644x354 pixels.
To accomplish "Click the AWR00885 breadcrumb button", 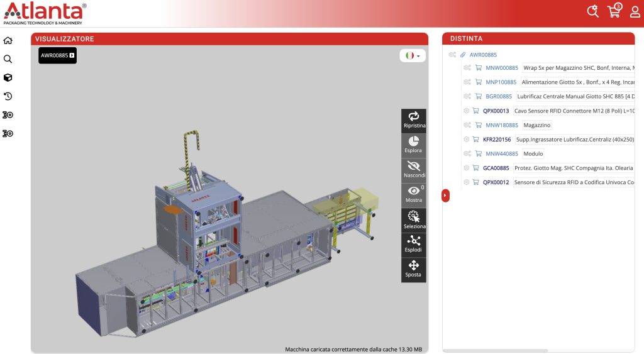I will (57, 55).
